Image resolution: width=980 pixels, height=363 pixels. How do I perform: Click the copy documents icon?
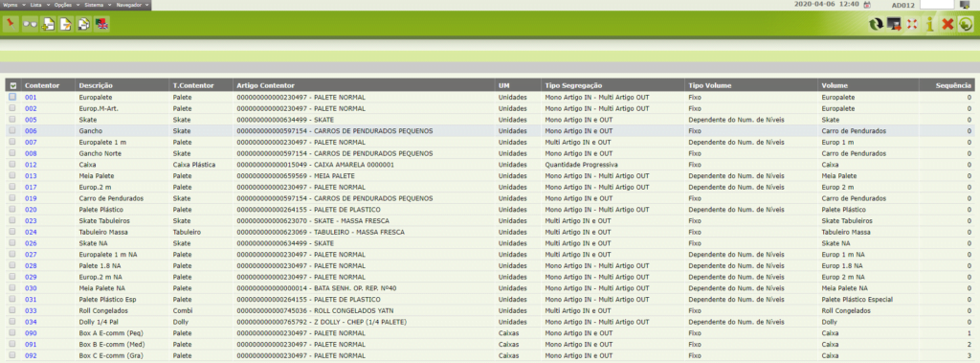(83, 24)
